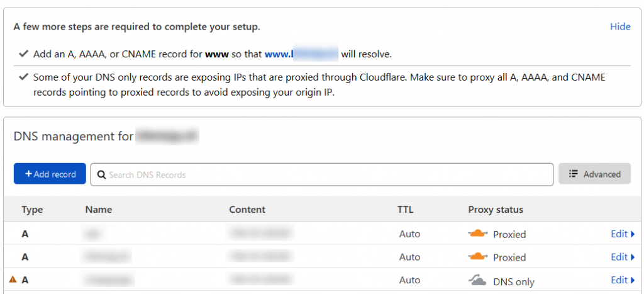Focus the Search DNS Records field
Screen dimensions: 644x294
coord(327,174)
